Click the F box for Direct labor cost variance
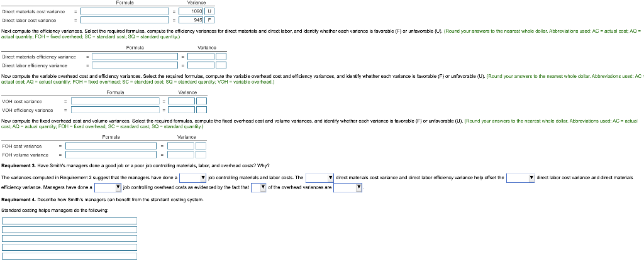The height and width of the screenshot is (264, 644). pyautogui.click(x=209, y=20)
